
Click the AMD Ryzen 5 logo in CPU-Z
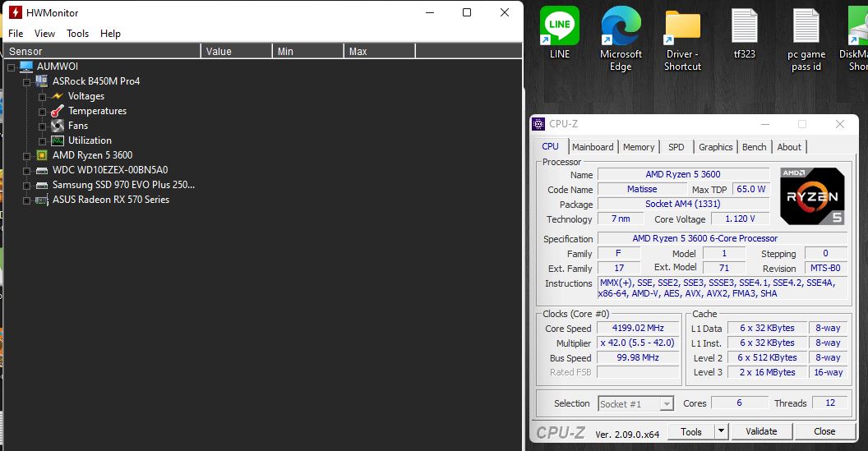click(812, 196)
